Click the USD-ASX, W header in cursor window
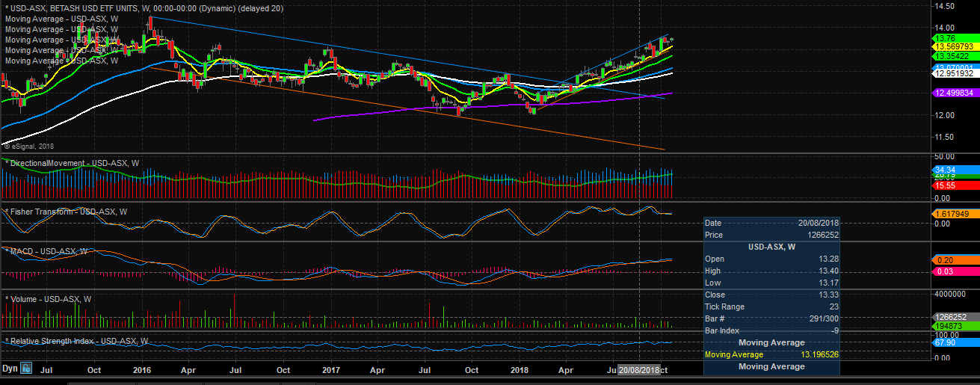980x385 pixels. point(771,247)
